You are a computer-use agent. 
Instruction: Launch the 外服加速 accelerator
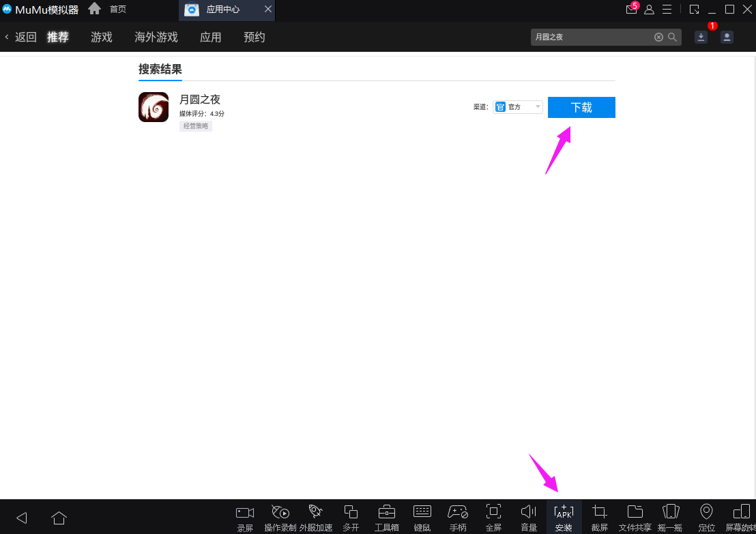316,518
